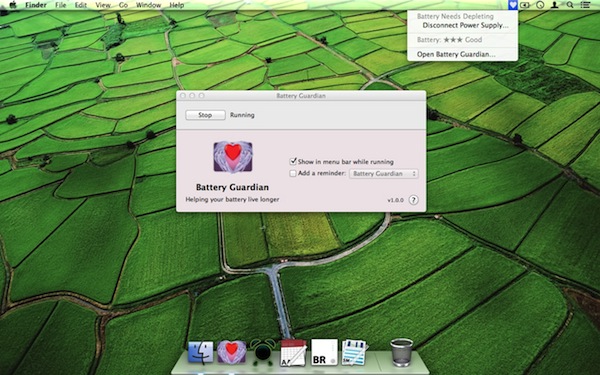Click the Battery Guardian window title bar
This screenshot has width=600, height=375.
tap(301, 96)
